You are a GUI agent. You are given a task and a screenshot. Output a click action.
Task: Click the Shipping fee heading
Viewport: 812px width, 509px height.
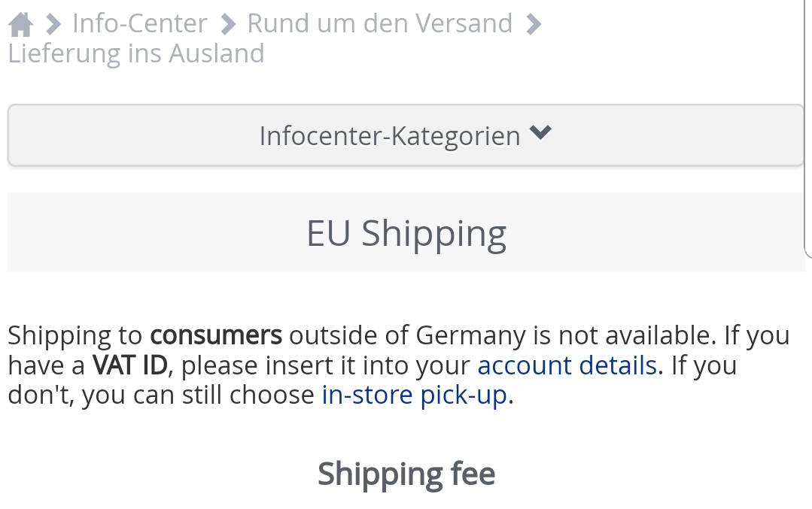pyautogui.click(x=406, y=474)
